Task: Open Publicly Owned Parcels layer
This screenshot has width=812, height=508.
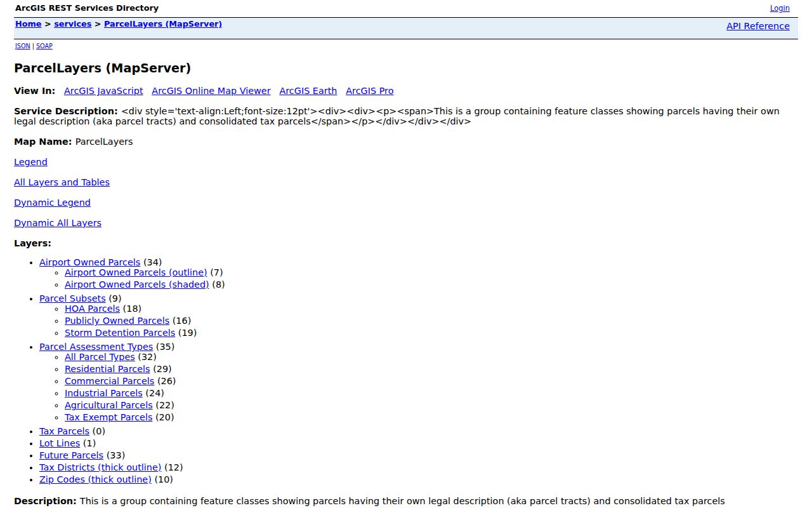Action: 117,321
